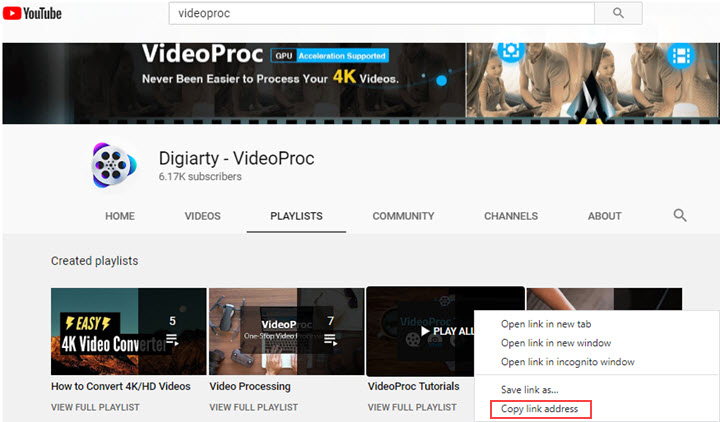Screen dimensions: 720x422
Task: Click the VideoProc Tutorials playlist title
Action: pyautogui.click(x=413, y=386)
